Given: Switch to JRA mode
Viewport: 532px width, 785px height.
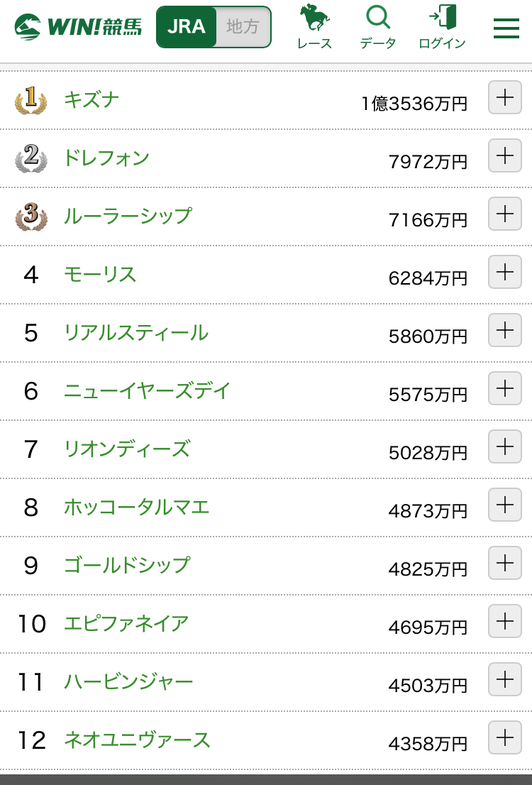Looking at the screenshot, I should [187, 27].
